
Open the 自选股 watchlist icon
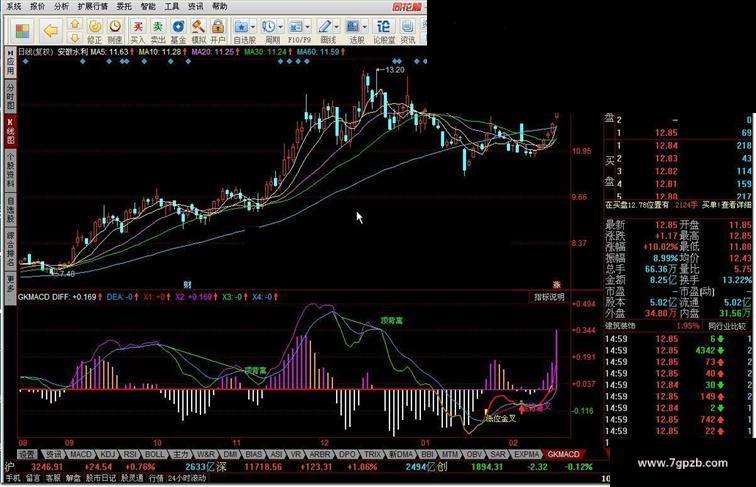[x=241, y=31]
